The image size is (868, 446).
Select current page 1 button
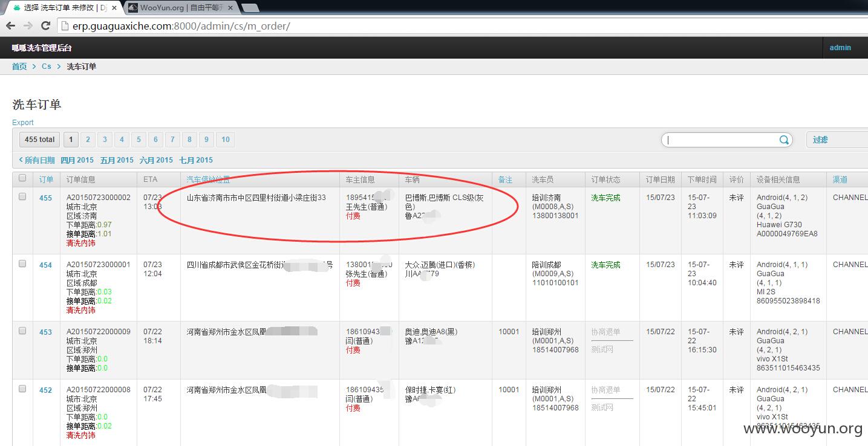click(x=71, y=140)
